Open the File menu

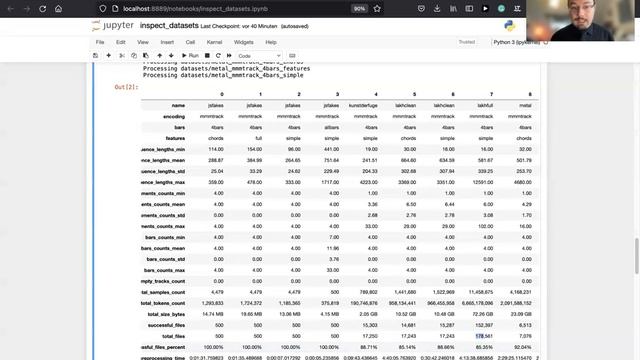coord(100,42)
